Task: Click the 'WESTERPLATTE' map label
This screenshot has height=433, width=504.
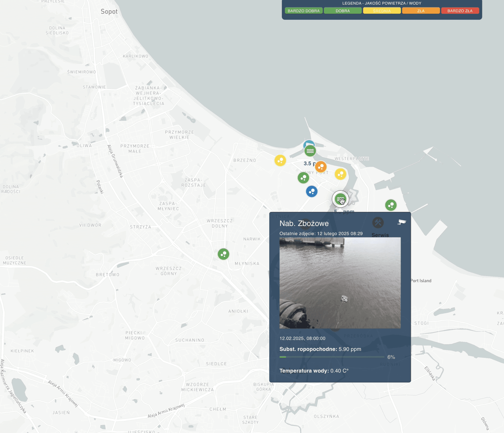Action: point(352,159)
